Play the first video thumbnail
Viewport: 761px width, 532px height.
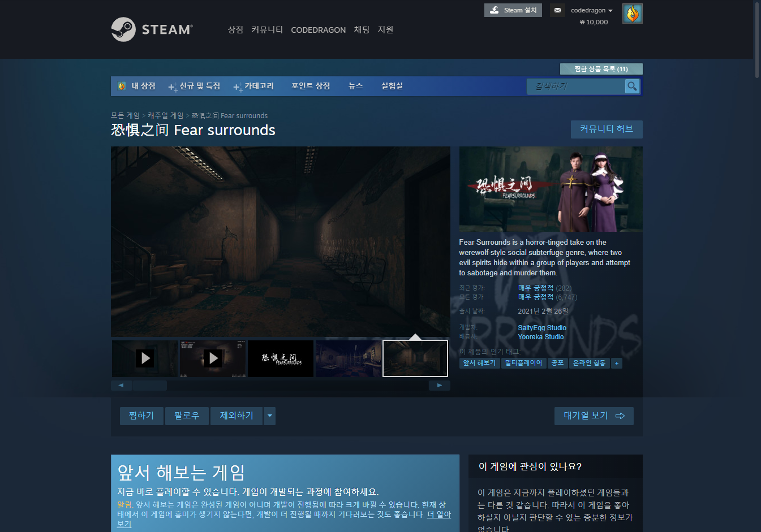[x=145, y=358]
